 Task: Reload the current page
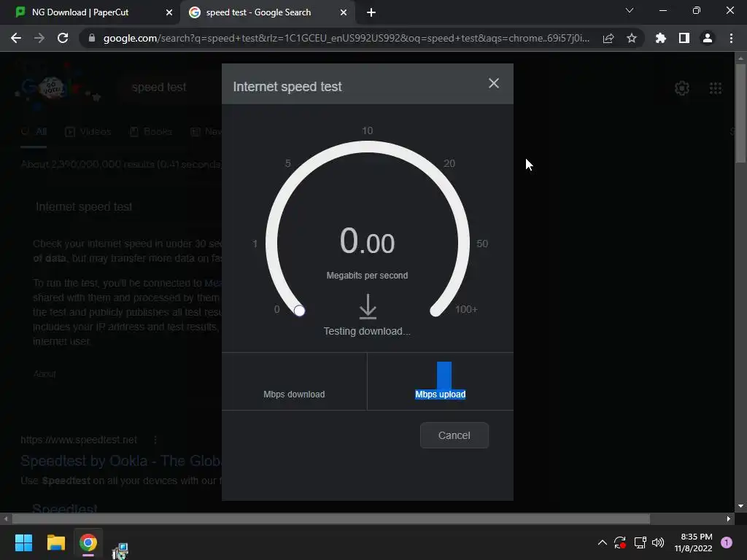point(63,38)
